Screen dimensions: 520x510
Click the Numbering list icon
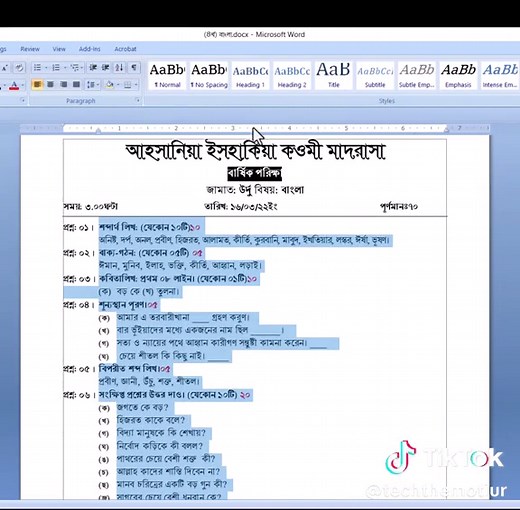pyautogui.click(x=56, y=68)
